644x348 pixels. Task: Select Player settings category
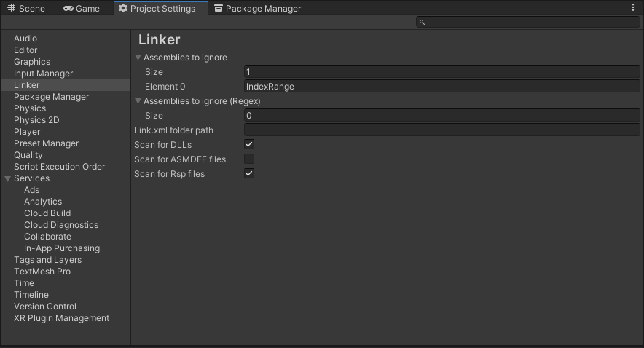click(27, 132)
